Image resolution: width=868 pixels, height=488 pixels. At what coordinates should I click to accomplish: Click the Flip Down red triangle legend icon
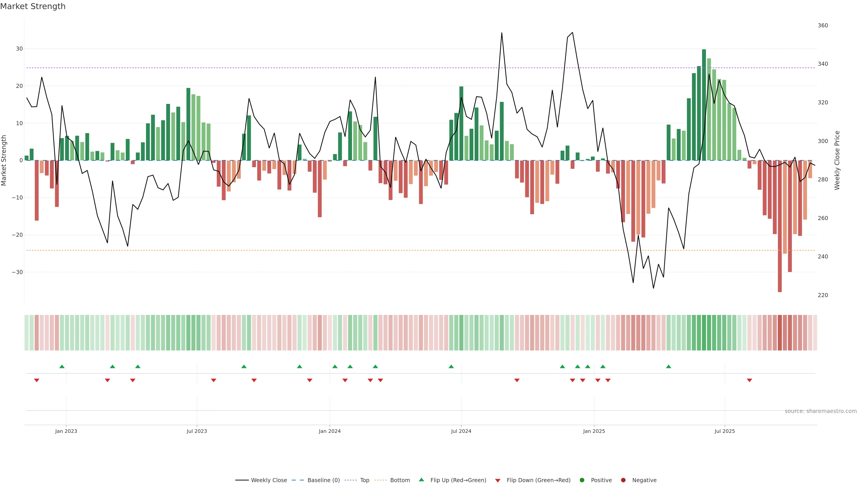coord(498,480)
